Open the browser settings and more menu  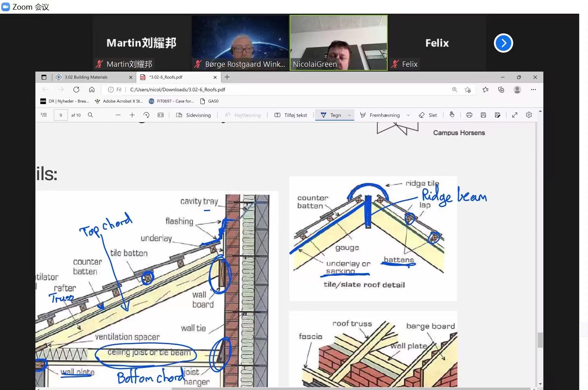point(533,89)
